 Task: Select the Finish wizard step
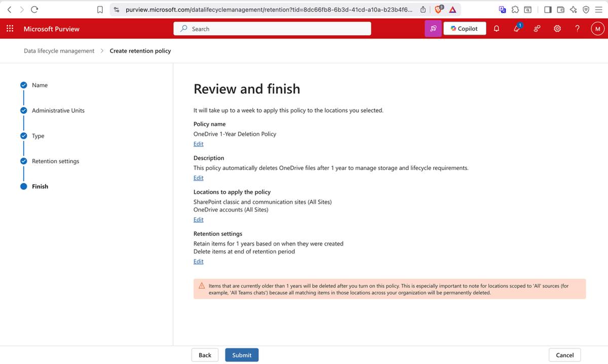click(40, 186)
